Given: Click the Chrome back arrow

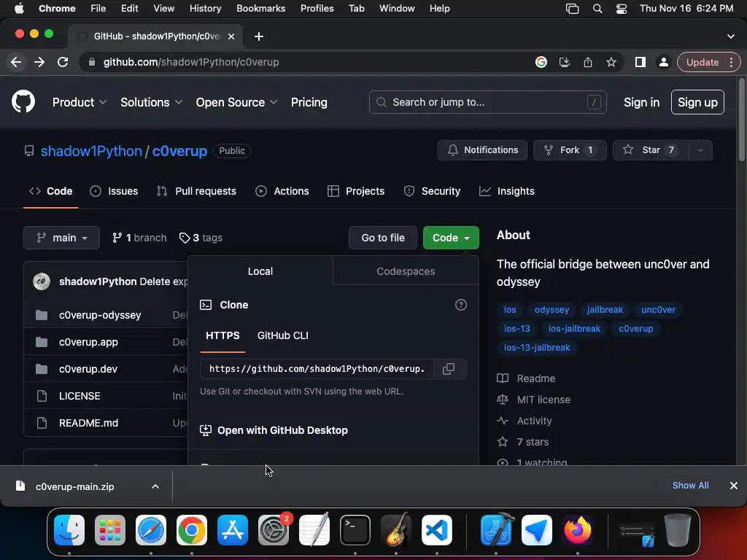Looking at the screenshot, I should click(16, 63).
